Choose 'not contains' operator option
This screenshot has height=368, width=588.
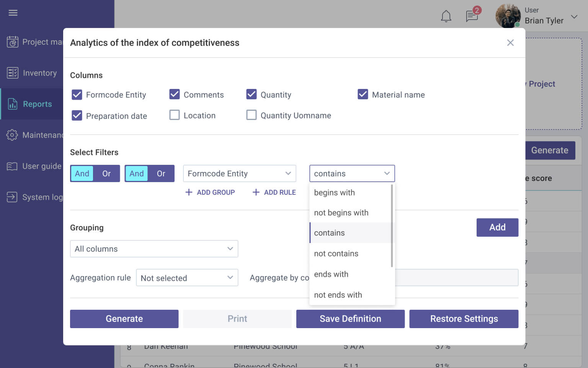tap(350, 253)
